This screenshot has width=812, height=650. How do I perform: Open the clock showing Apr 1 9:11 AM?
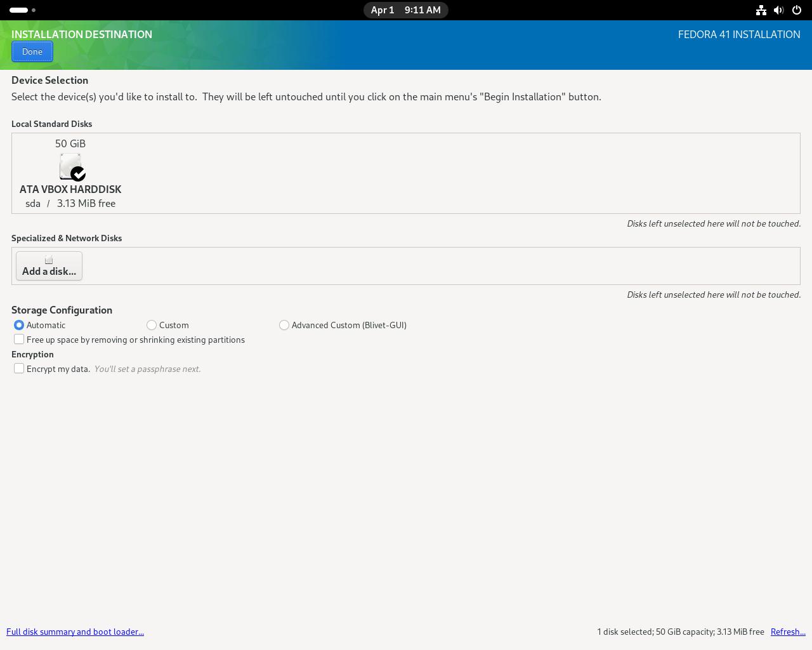(x=406, y=10)
